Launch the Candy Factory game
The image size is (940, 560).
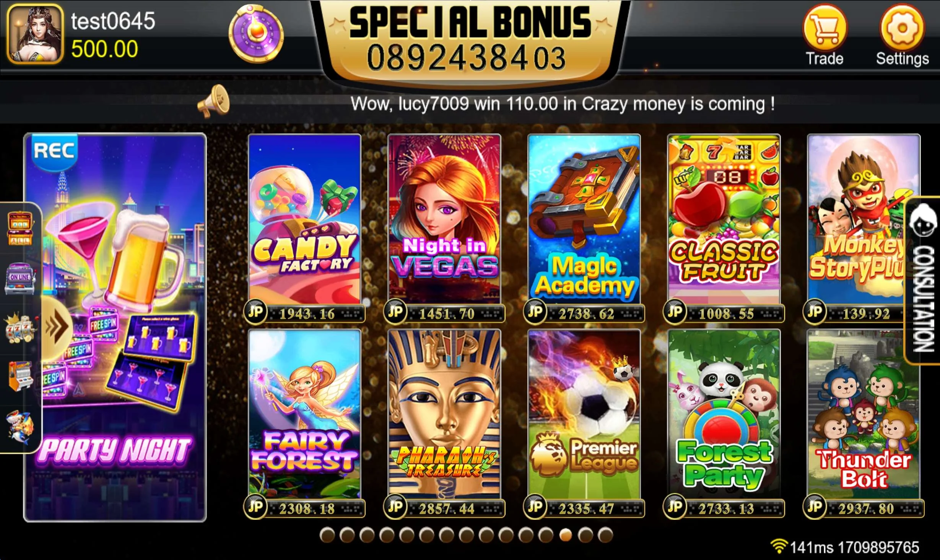click(304, 228)
